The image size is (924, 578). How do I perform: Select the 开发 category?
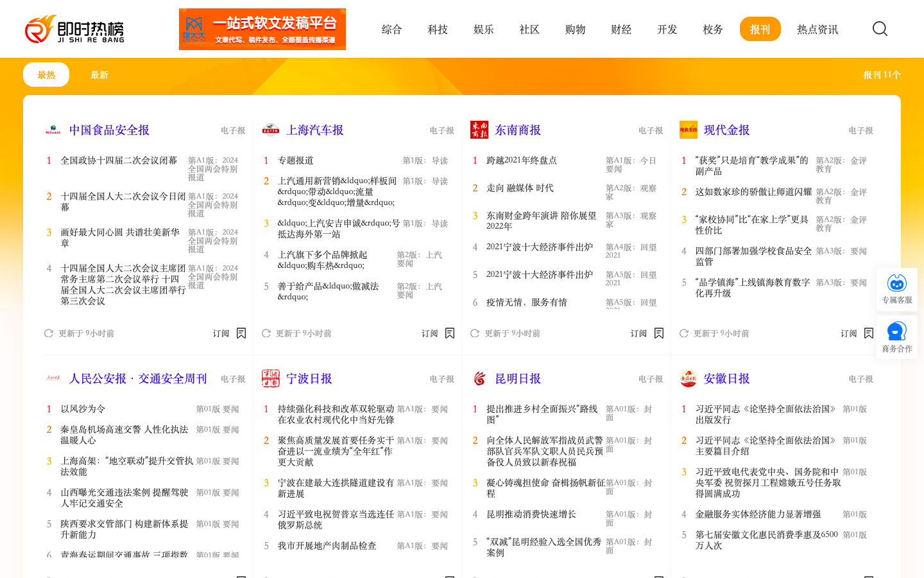click(667, 29)
